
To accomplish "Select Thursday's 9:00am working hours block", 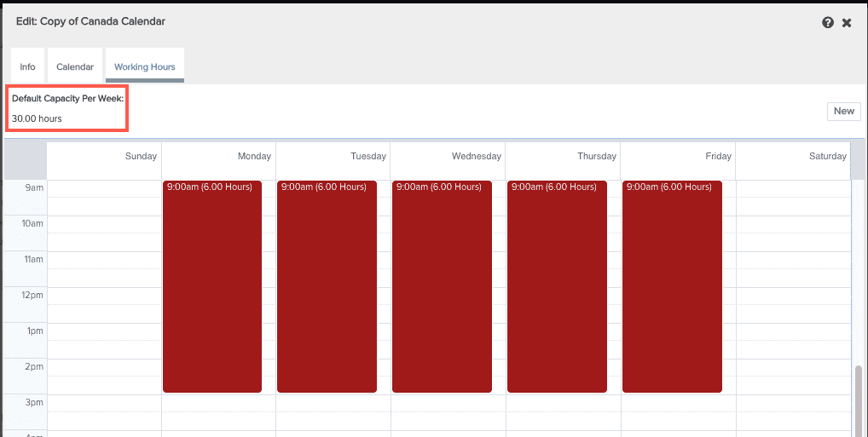I will [557, 286].
